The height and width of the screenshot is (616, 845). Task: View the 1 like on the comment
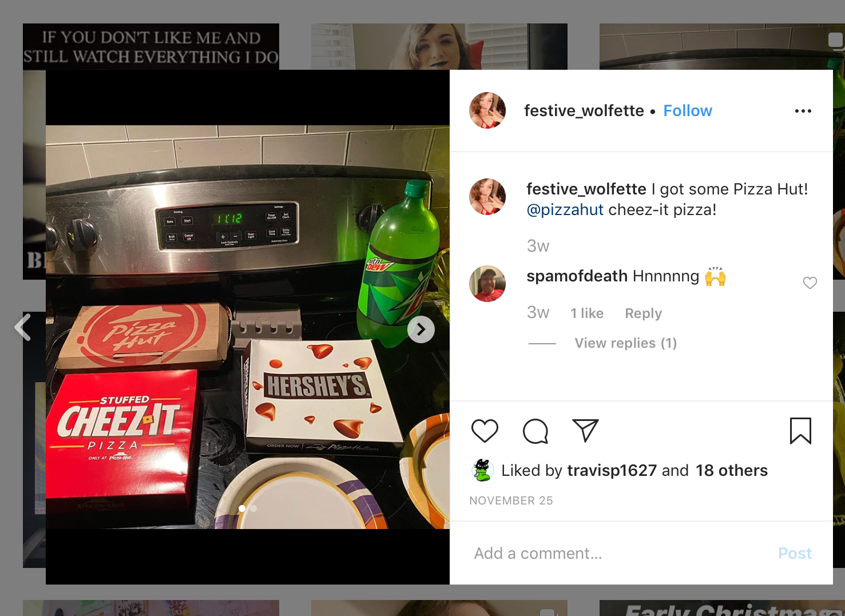tap(587, 313)
